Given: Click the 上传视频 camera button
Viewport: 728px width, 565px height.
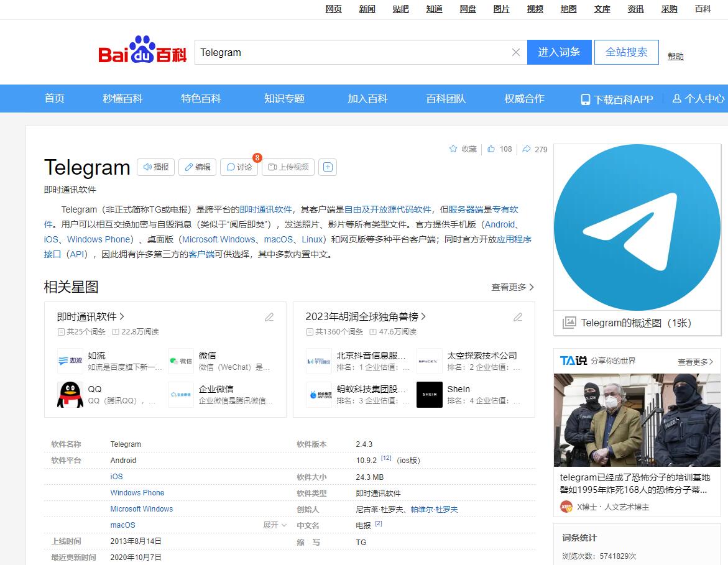Looking at the screenshot, I should (x=288, y=167).
